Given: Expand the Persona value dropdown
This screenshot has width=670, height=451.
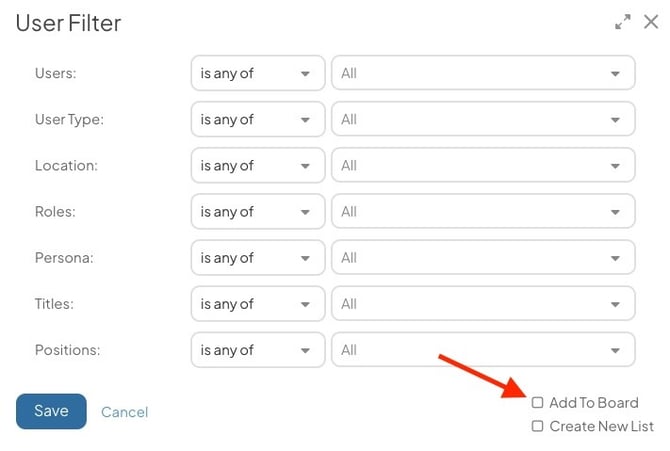Looking at the screenshot, I should point(483,258).
